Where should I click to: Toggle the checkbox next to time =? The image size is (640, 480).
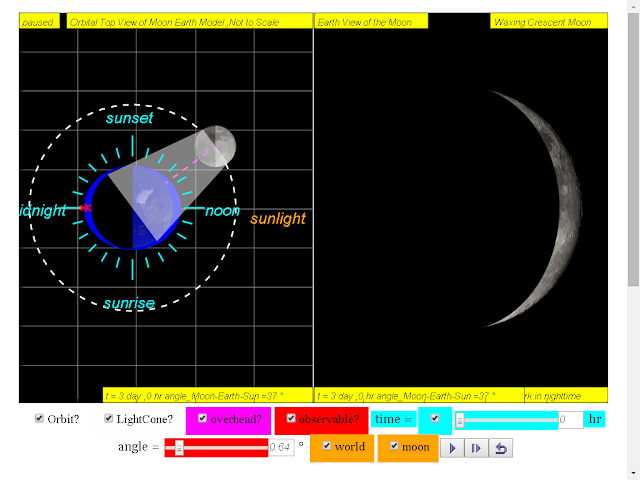[435, 418]
